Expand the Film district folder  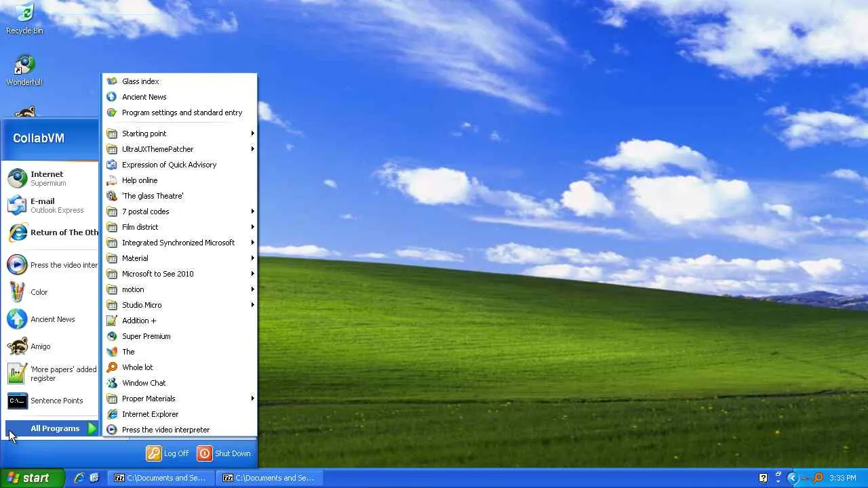pos(180,227)
